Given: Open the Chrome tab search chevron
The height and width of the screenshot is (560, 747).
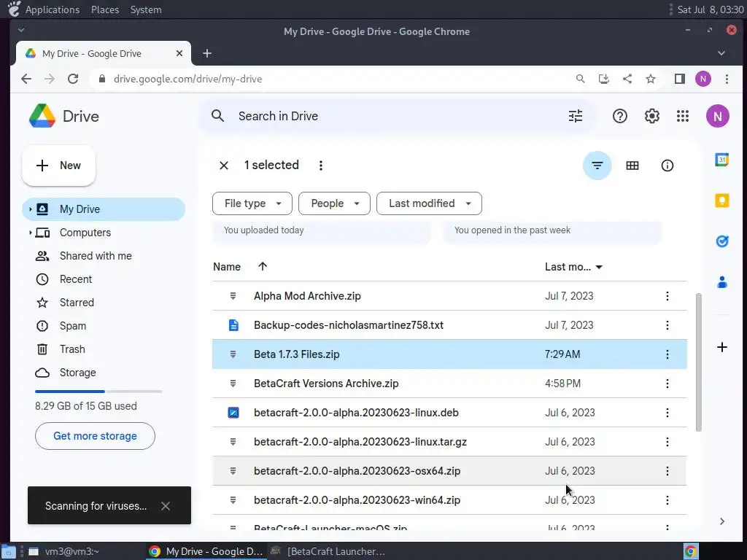Looking at the screenshot, I should click(721, 53).
